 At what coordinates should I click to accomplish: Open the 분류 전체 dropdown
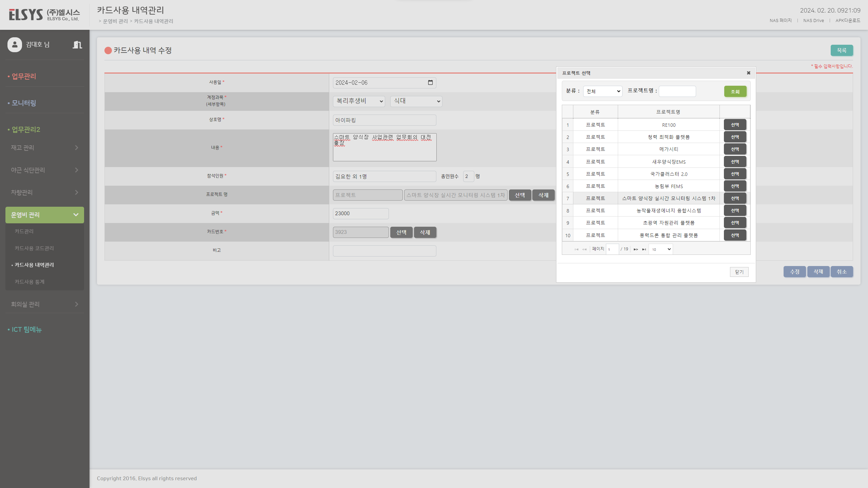pos(603,91)
